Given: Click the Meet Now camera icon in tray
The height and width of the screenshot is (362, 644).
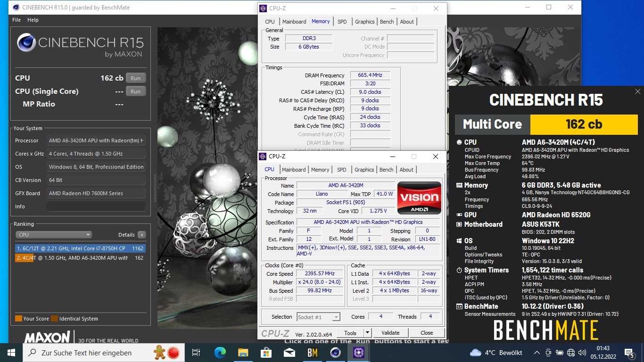Looking at the screenshot, I should click(x=548, y=353).
